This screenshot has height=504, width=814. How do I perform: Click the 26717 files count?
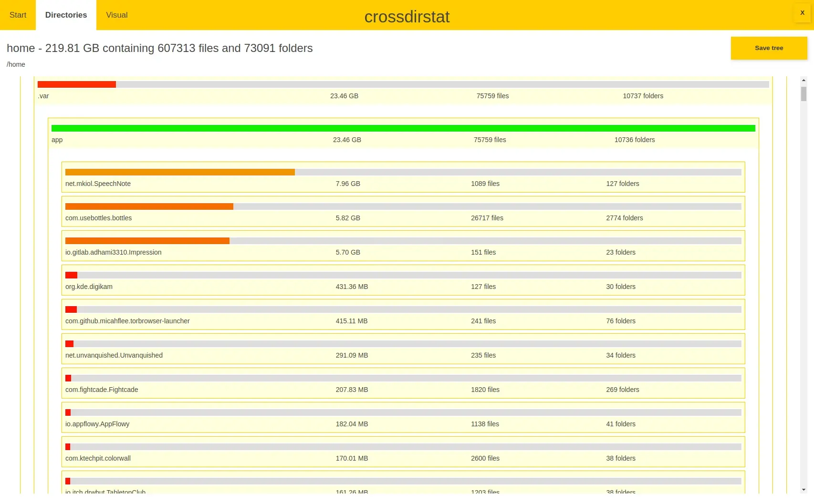[487, 218]
